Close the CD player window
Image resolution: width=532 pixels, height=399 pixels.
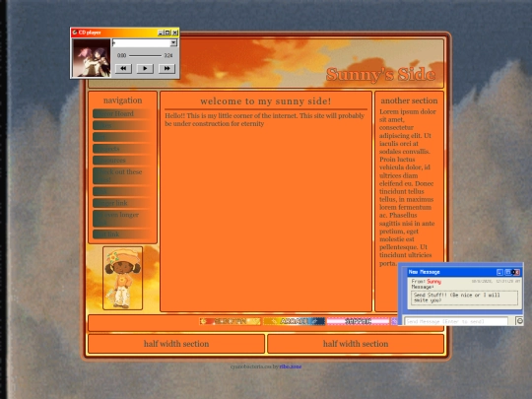pos(174,33)
